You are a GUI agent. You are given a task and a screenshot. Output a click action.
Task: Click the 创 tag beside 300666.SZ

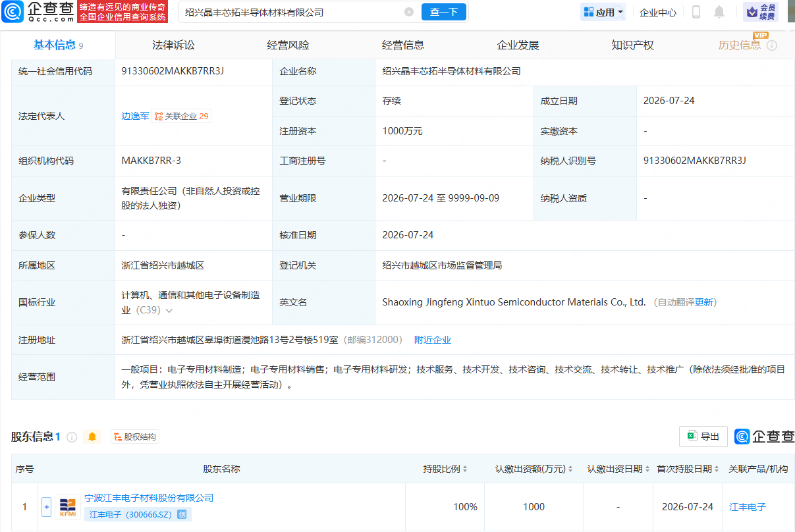[x=182, y=515]
